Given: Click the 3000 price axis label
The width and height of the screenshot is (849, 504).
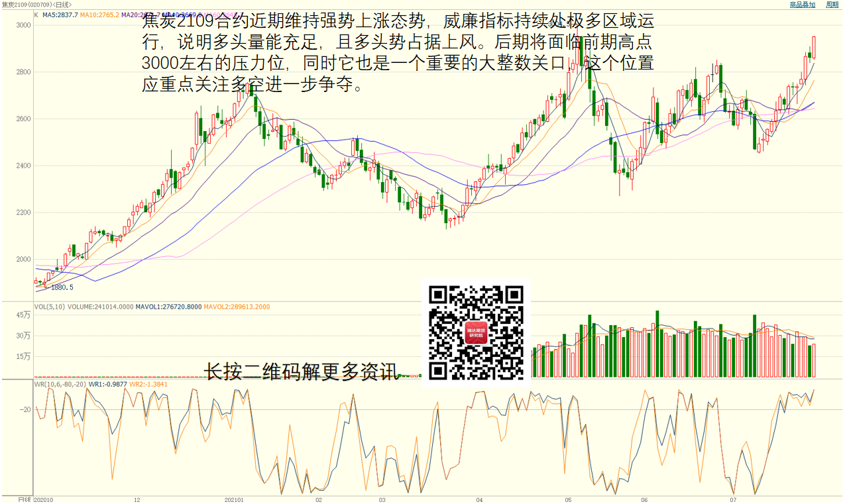Looking at the screenshot, I should 24,25.
